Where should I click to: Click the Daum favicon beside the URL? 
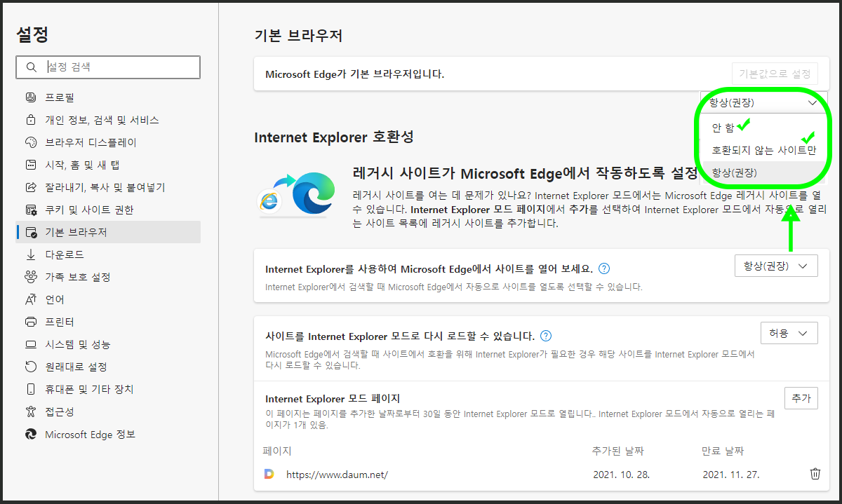click(x=269, y=475)
